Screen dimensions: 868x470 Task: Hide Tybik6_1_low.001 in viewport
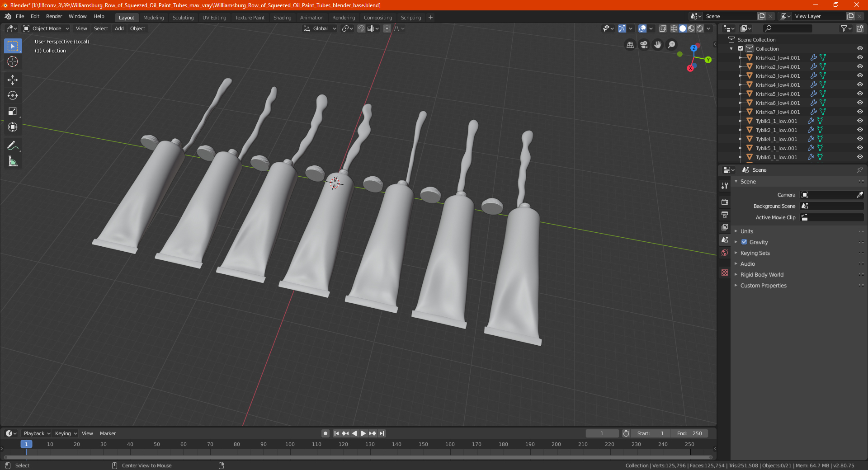tap(860, 157)
